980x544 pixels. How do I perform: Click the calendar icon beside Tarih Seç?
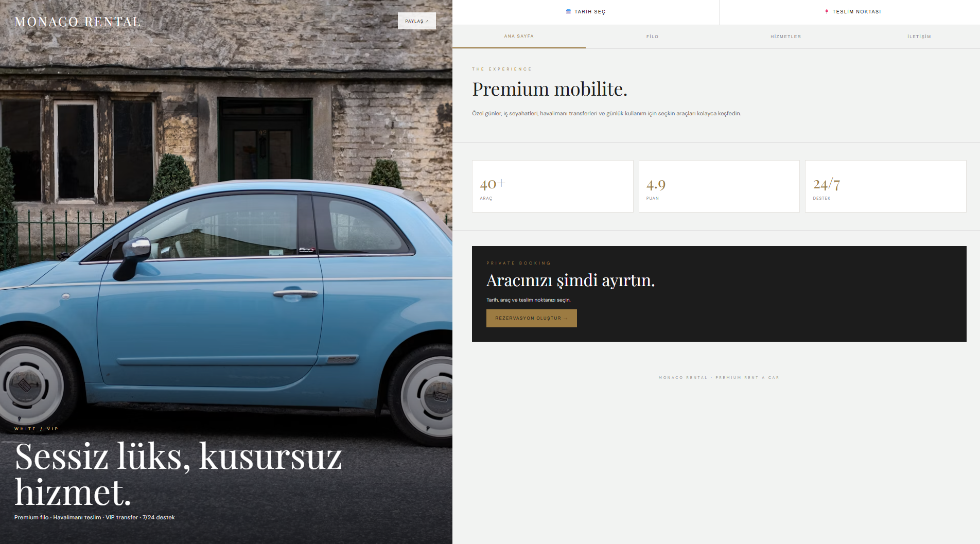click(x=568, y=11)
